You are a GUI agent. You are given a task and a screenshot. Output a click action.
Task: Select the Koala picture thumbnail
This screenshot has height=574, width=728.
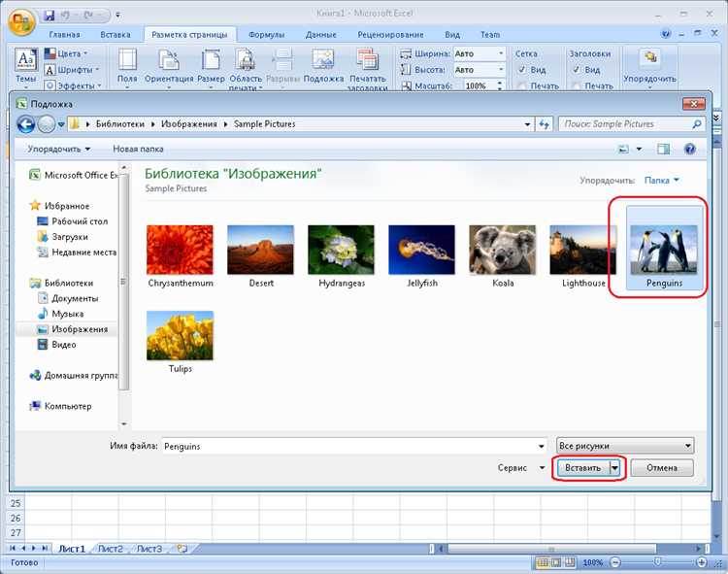(x=503, y=256)
